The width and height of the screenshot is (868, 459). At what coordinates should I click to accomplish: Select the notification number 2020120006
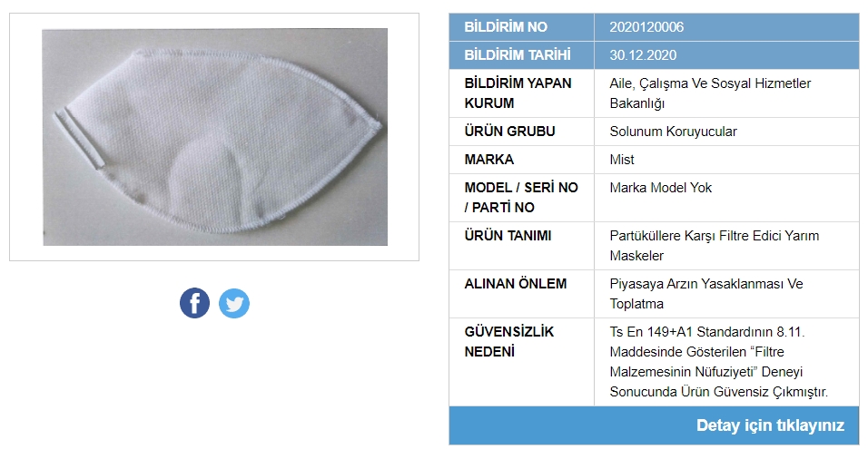pyautogui.click(x=646, y=27)
